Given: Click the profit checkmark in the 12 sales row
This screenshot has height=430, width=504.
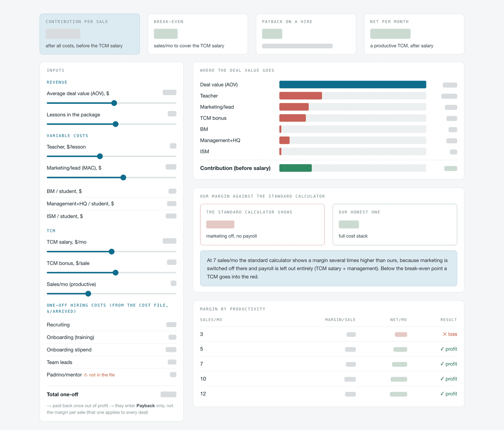Looking at the screenshot, I should pos(442,394).
